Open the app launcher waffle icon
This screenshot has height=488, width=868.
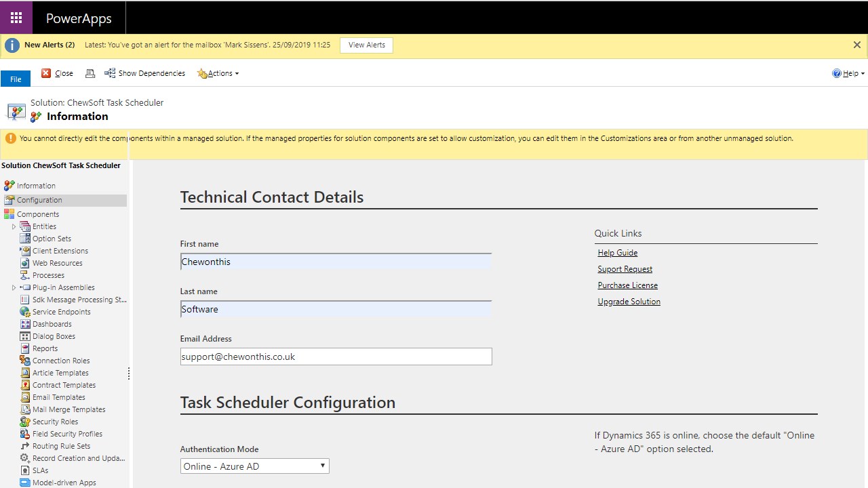(x=16, y=18)
